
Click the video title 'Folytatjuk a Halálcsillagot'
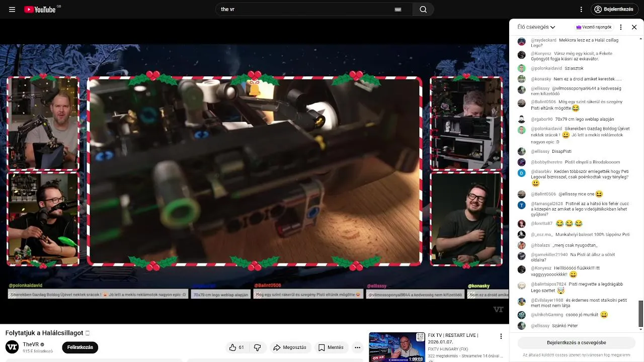pyautogui.click(x=44, y=333)
